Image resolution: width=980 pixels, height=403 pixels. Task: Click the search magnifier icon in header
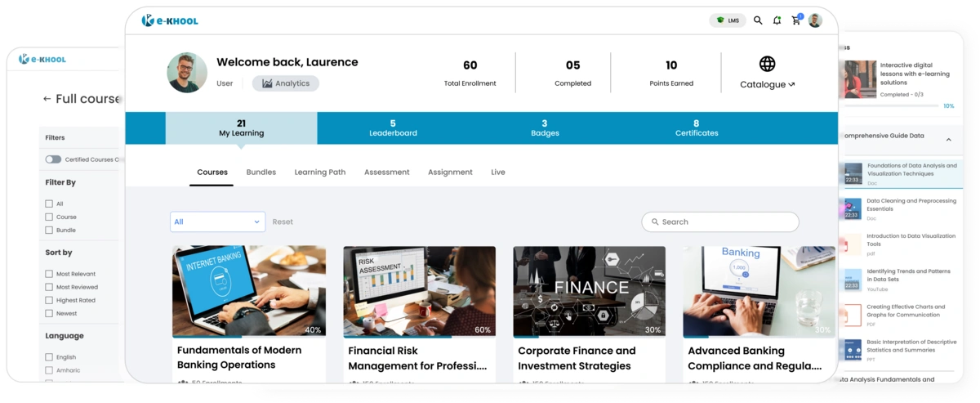click(x=758, y=20)
